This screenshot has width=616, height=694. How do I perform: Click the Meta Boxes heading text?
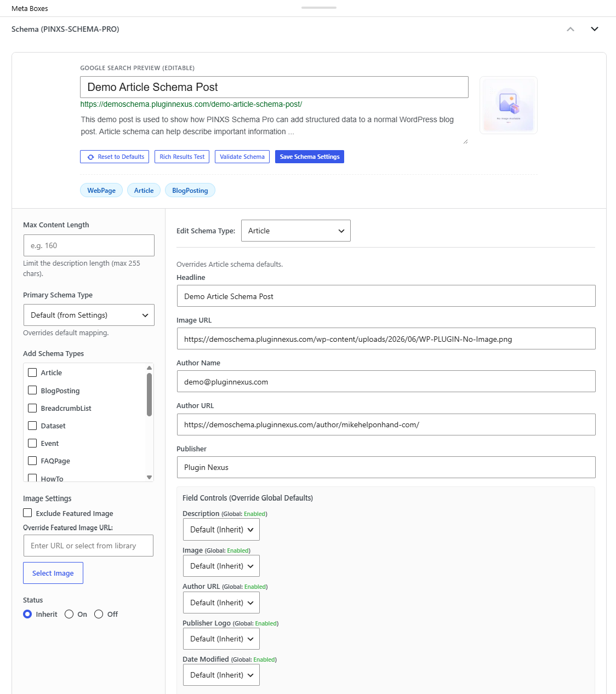coord(30,8)
